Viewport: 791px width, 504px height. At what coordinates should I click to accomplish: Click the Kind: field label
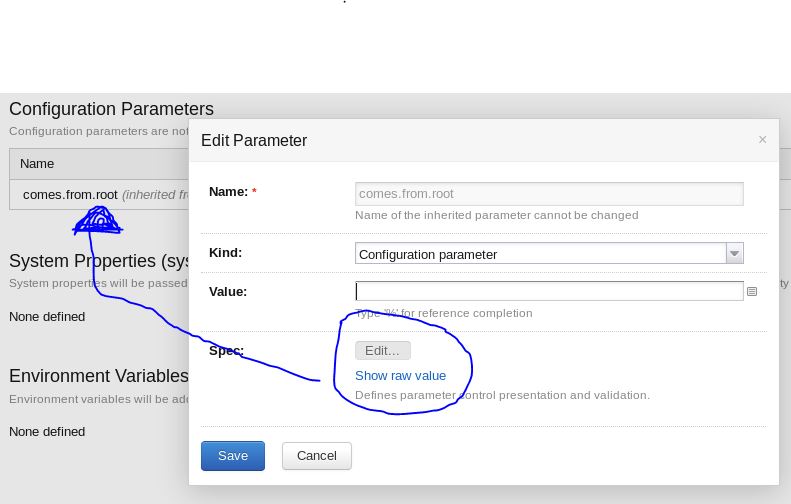(225, 253)
